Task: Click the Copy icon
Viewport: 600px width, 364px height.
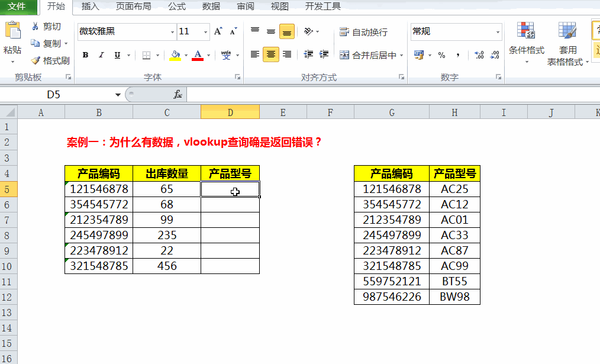Action: 35,43
